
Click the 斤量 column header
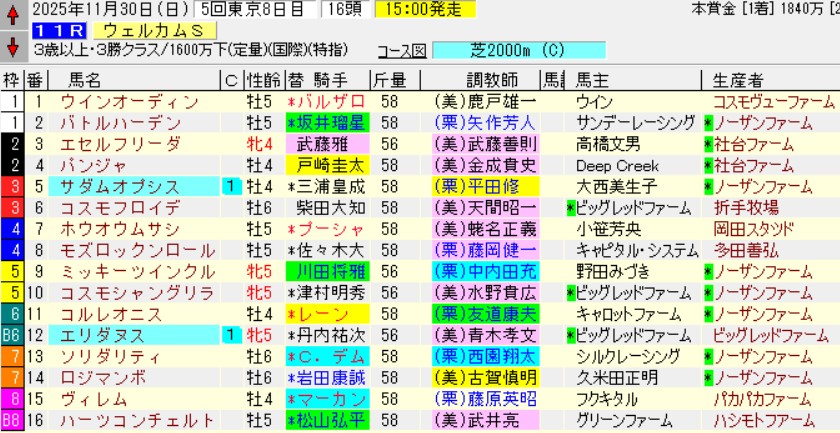(389, 80)
